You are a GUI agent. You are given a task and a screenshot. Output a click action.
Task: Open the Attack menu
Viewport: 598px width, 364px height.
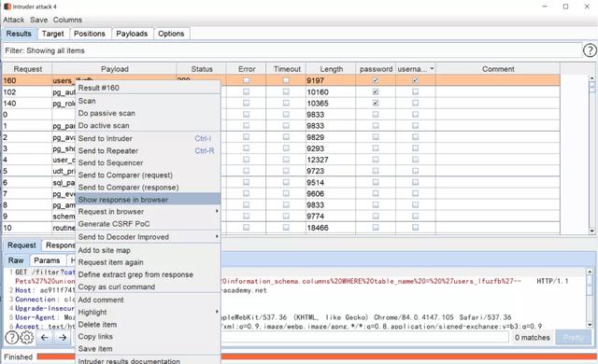click(x=14, y=20)
